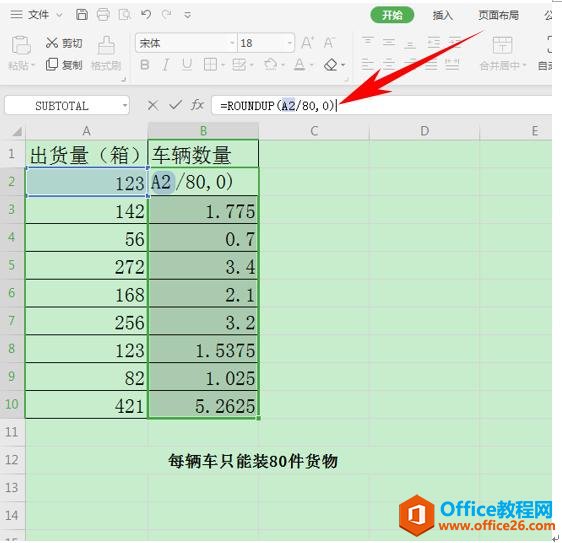Image resolution: width=562 pixels, height=543 pixels.
Task: Switch to the 开始 tab
Action: [392, 15]
